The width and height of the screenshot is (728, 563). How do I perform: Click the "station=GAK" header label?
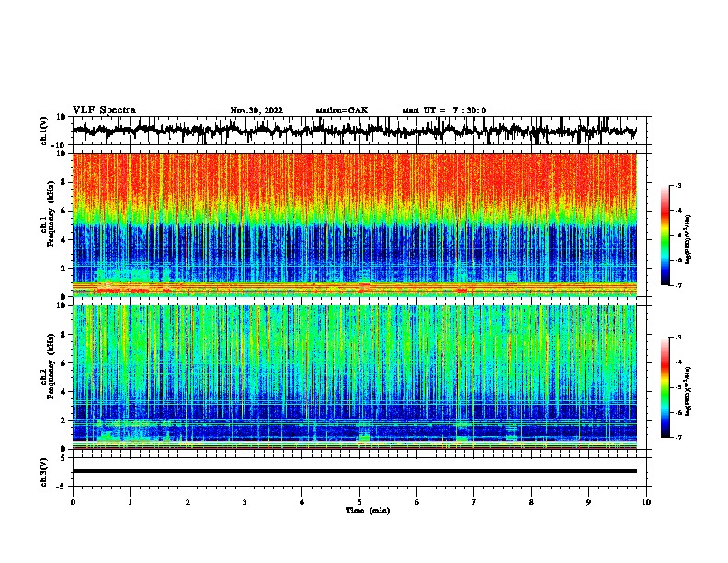[342, 110]
